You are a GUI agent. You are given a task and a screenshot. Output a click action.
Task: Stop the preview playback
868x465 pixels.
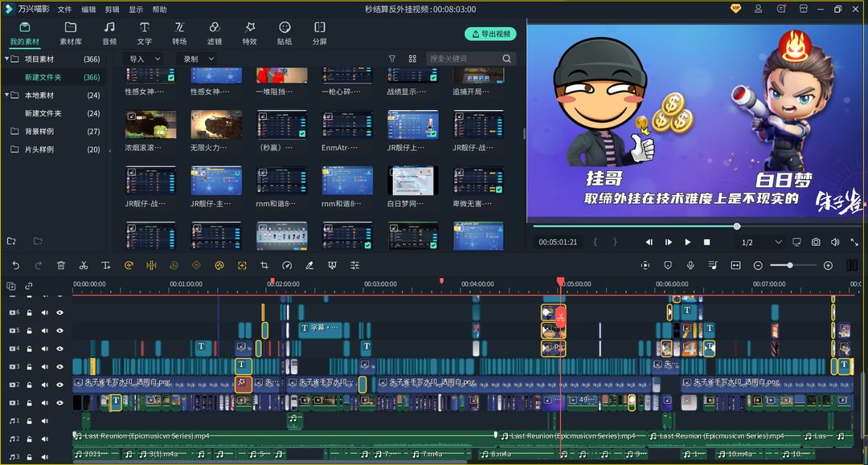coord(707,243)
